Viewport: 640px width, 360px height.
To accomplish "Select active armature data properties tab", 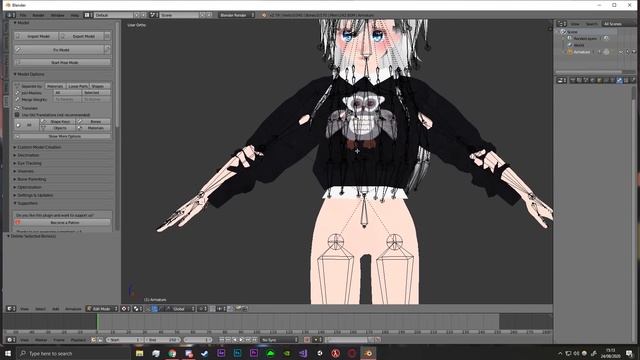I will click(x=619, y=80).
